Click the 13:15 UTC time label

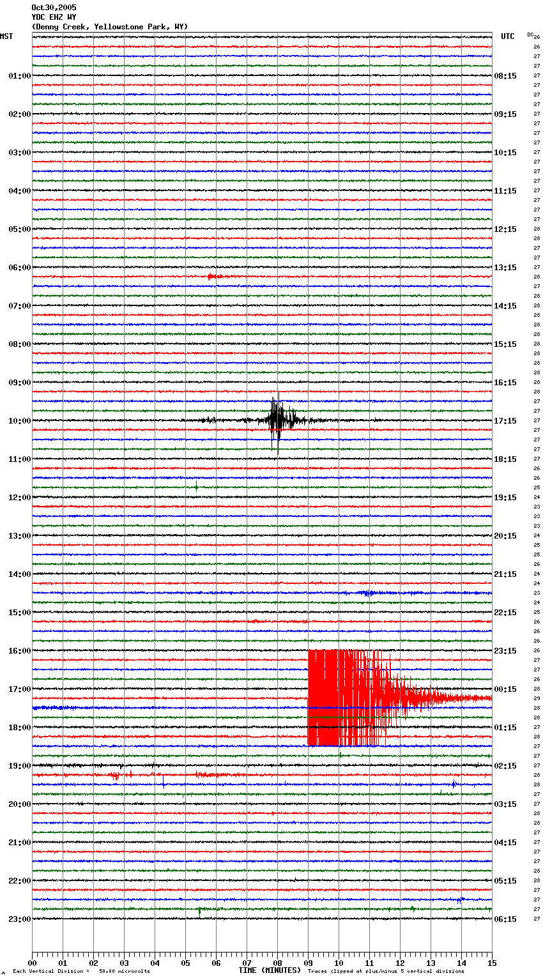(x=505, y=268)
